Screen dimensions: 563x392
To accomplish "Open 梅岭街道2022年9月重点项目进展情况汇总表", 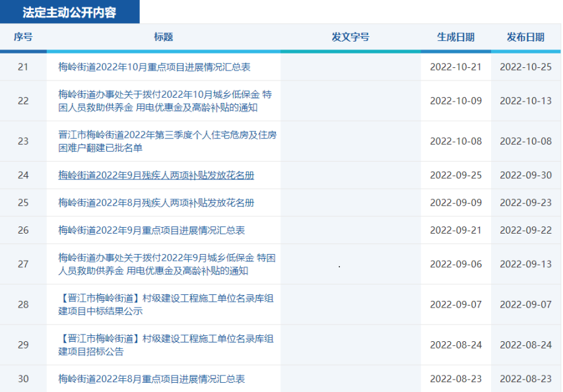I will (x=151, y=230).
